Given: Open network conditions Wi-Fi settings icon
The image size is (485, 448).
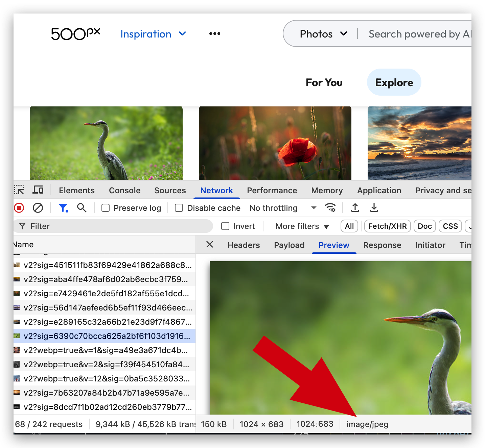Looking at the screenshot, I should click(x=330, y=208).
